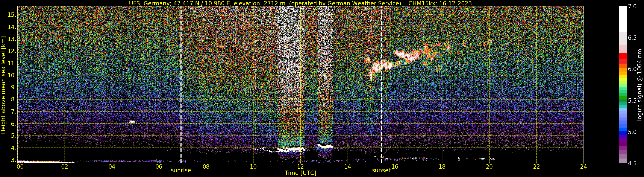The image size is (644, 177).
Task: Click the colorbar tick label '5.0'
Action: click(x=632, y=132)
